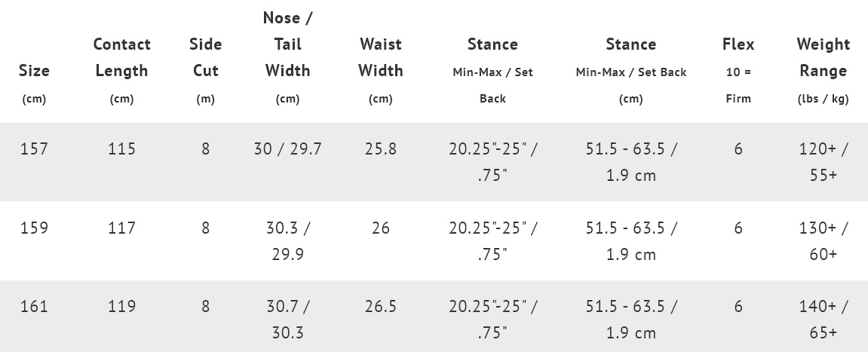Select the 30.7 / 30.3 nose/tail width cell
This screenshot has width=868, height=352.
point(287,319)
